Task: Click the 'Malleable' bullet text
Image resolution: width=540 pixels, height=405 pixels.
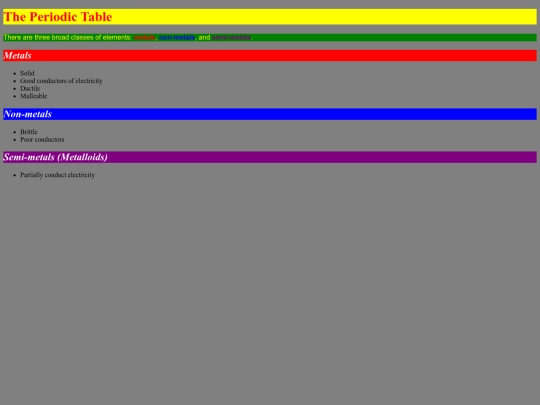Action: click(33, 96)
